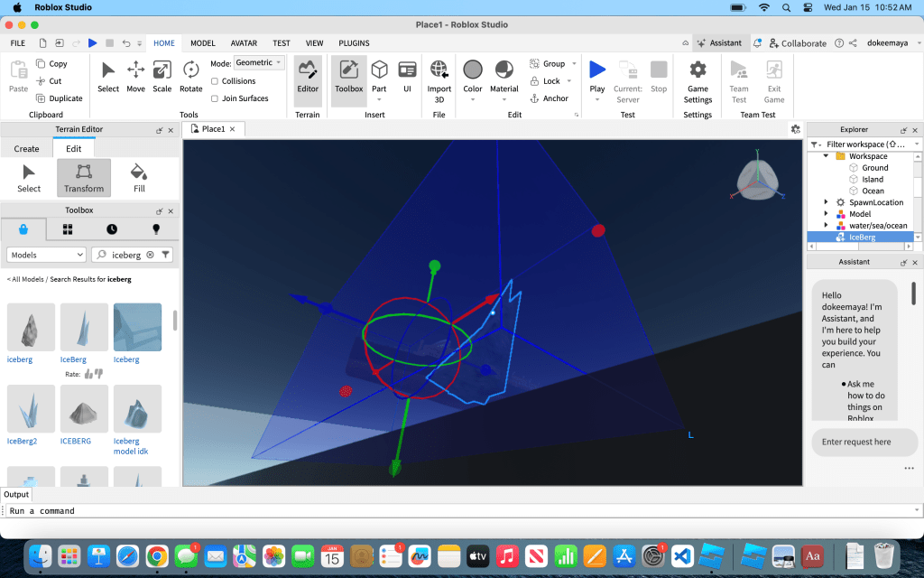Click the Scale tool icon
Screen dimensions: 924x578
pos(162,76)
